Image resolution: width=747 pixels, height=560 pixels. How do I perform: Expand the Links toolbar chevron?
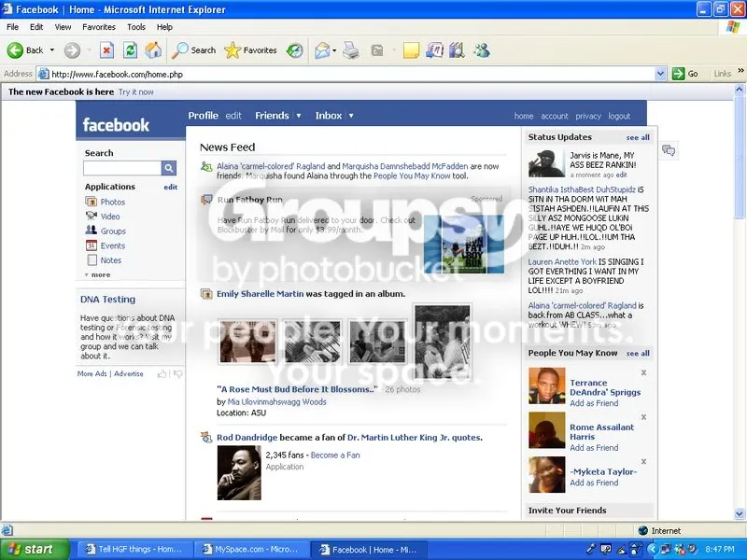pyautogui.click(x=740, y=71)
